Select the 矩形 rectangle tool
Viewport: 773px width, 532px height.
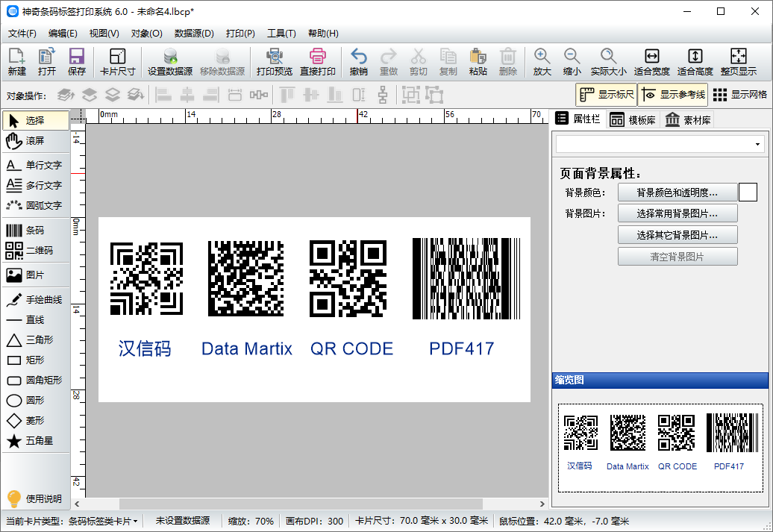click(36, 360)
